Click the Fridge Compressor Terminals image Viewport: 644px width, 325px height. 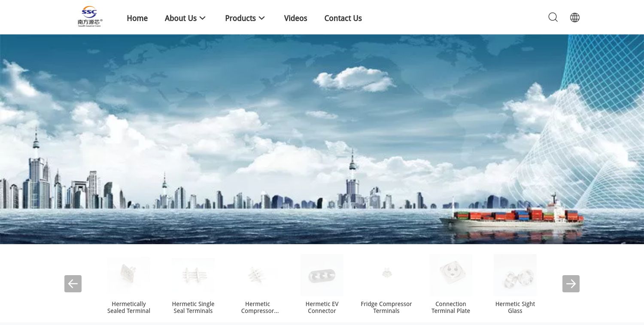tap(386, 275)
